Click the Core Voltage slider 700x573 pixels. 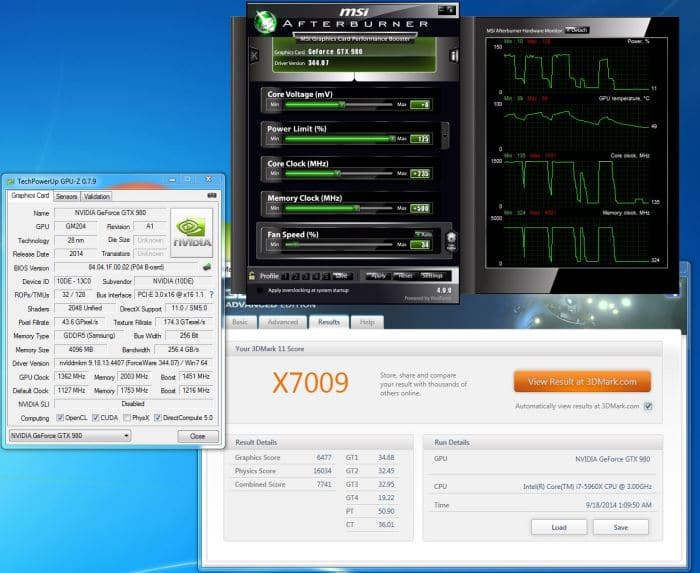[338, 104]
